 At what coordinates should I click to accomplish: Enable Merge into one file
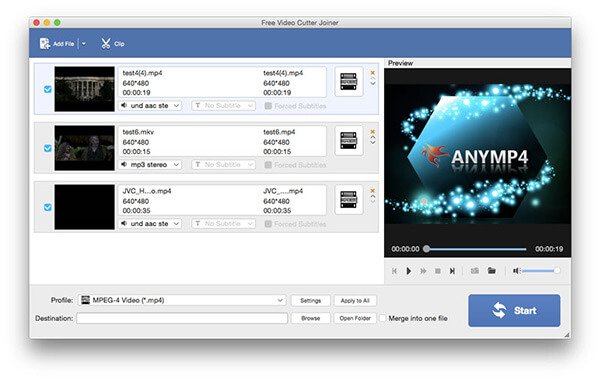[382, 318]
